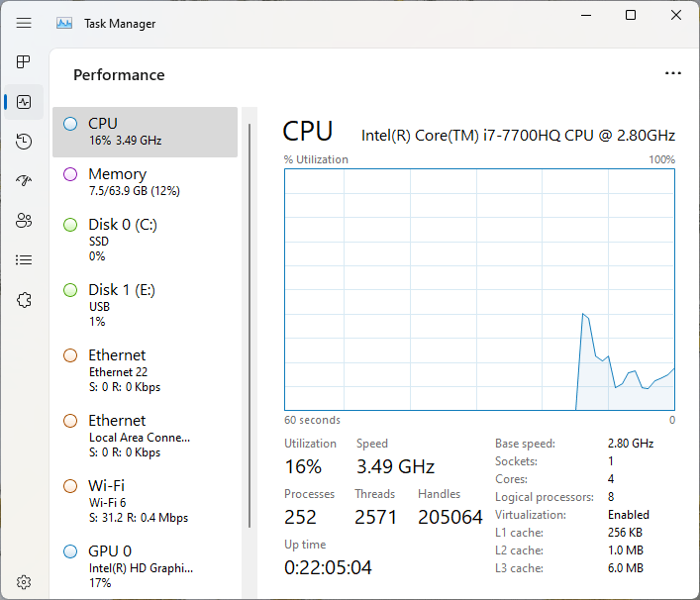Viewport: 700px width, 600px height.
Task: Click the 2571 threads count
Action: pyautogui.click(x=375, y=517)
